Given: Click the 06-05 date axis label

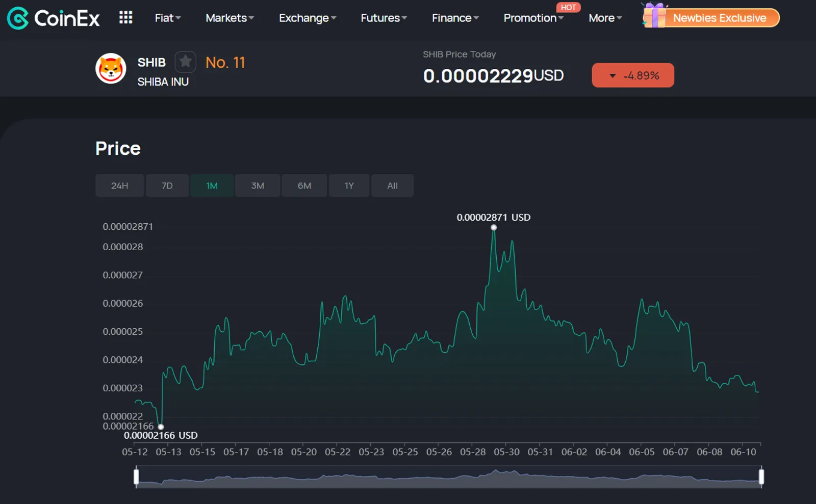Looking at the screenshot, I should pos(642,452).
